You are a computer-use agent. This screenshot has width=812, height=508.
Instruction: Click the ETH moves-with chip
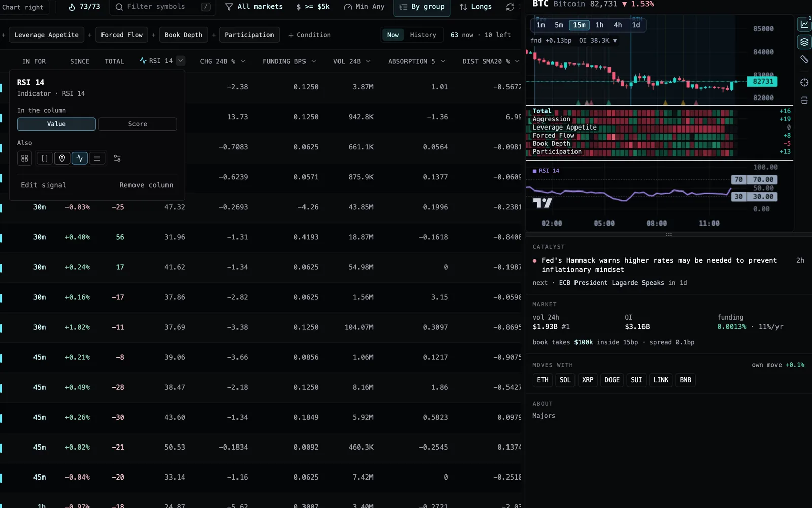(x=543, y=380)
